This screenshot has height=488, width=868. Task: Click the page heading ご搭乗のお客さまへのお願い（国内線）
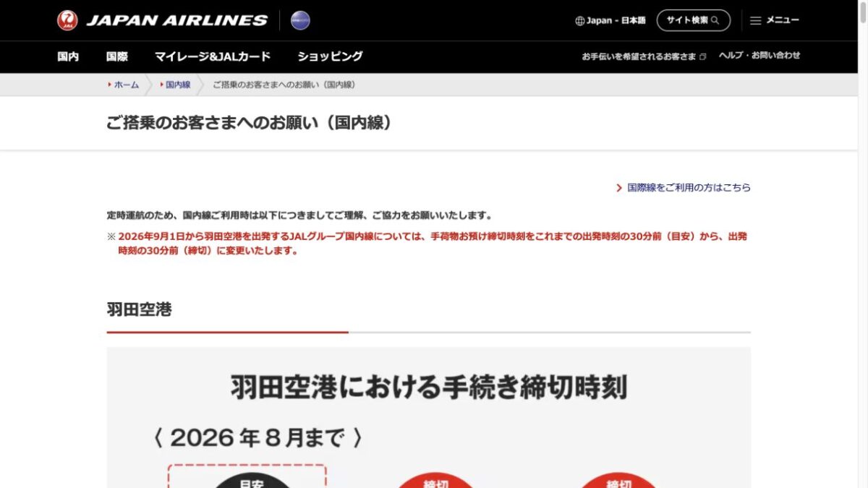pos(252,123)
